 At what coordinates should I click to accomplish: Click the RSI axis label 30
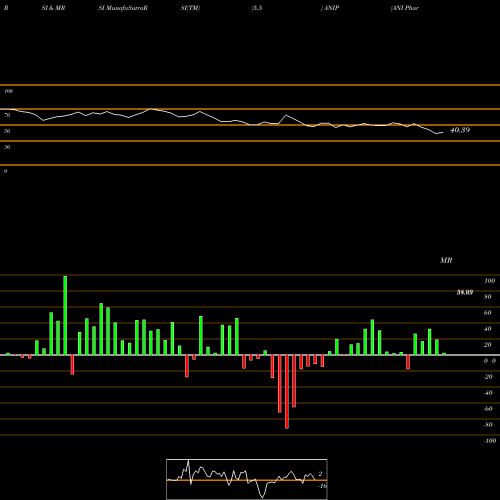(x=7, y=147)
